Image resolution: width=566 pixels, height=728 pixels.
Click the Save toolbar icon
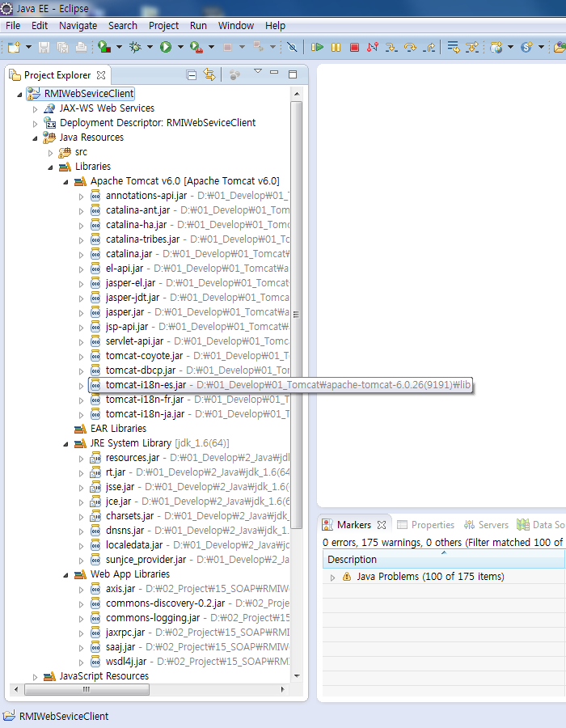(44, 48)
